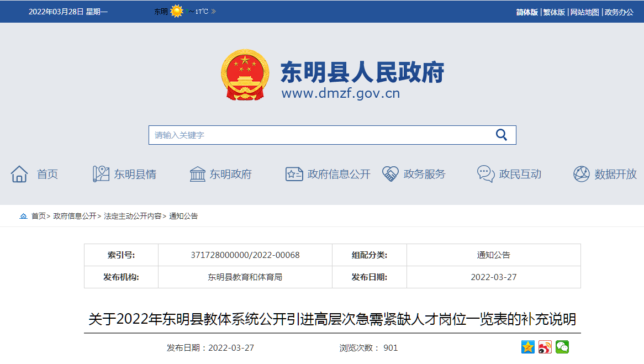Click the national emblem logo
The height and width of the screenshot is (364, 644).
pyautogui.click(x=245, y=75)
